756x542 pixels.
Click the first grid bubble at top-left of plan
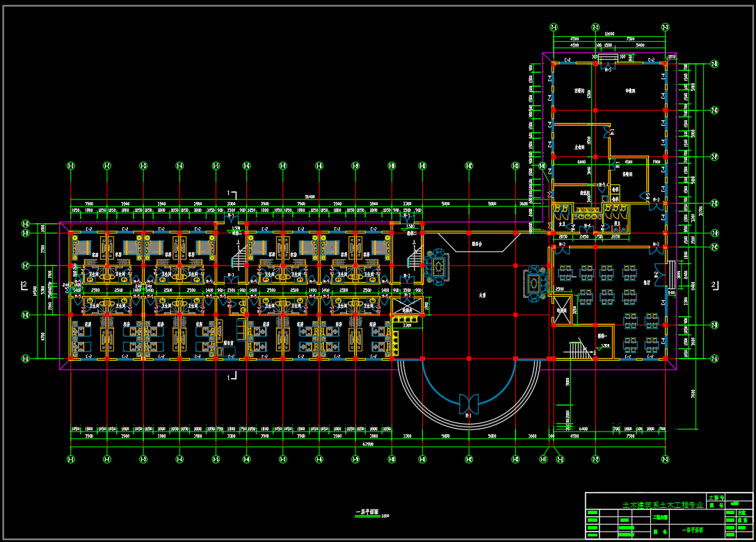pos(70,166)
